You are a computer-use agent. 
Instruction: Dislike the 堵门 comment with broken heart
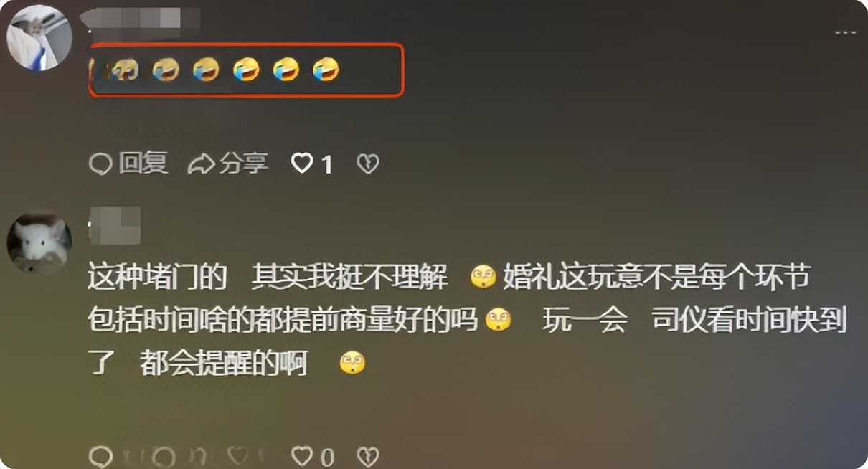(x=367, y=455)
